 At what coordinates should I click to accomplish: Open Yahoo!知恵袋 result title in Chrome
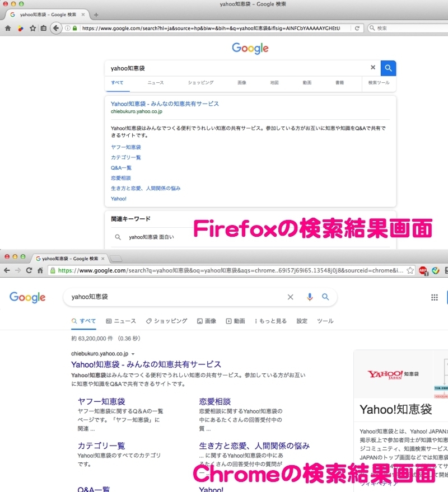point(146,364)
